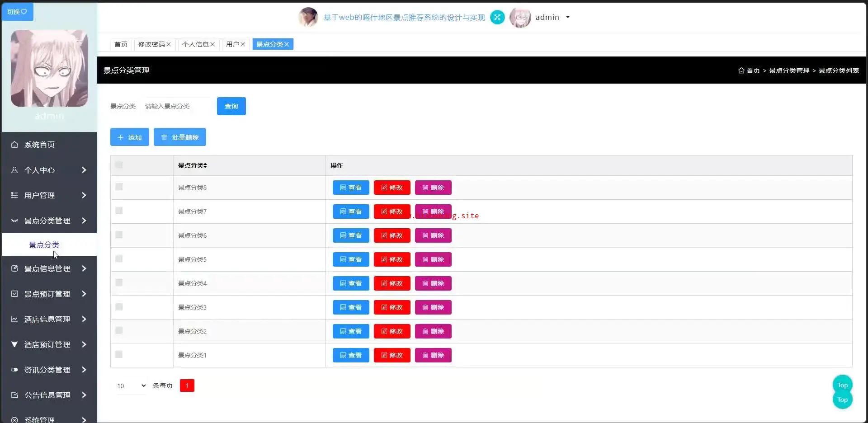The image size is (868, 423).
Task: Check the box for 景点分类7
Action: click(x=119, y=211)
